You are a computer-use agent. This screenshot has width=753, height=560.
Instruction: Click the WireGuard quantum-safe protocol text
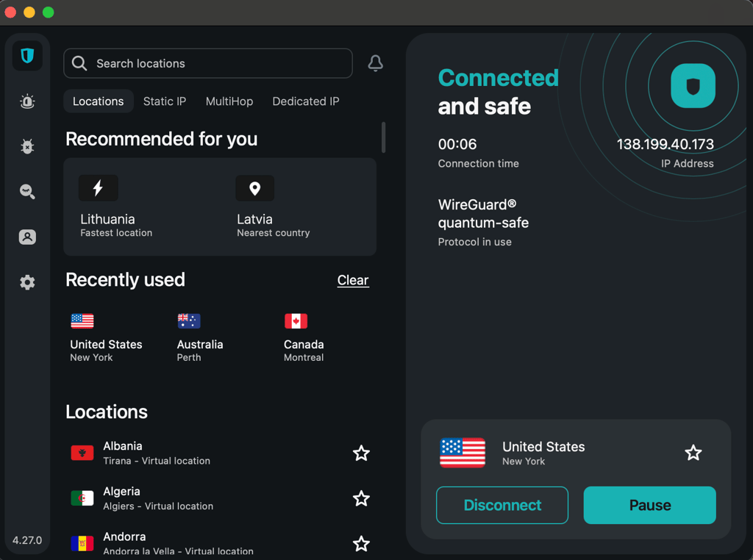pyautogui.click(x=483, y=214)
